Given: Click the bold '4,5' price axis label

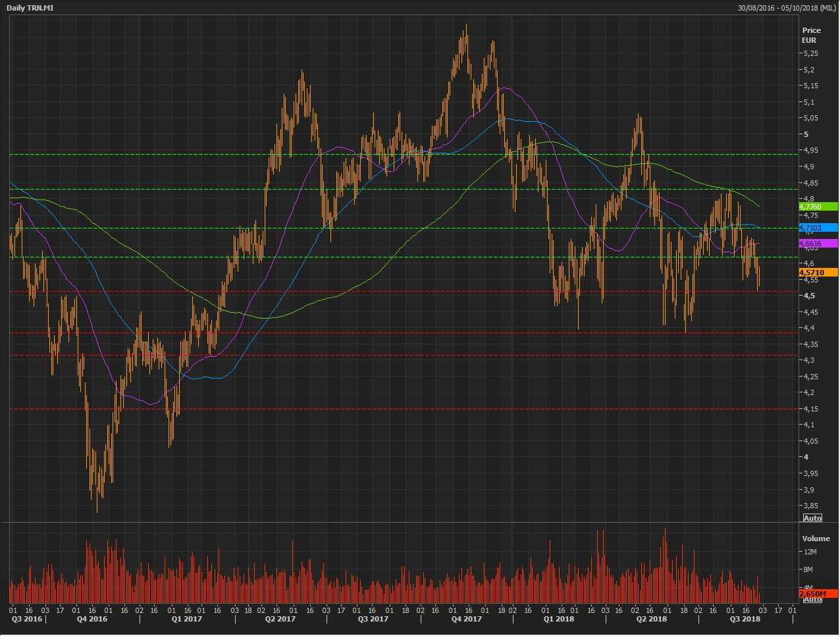Looking at the screenshot, I should coord(809,296).
